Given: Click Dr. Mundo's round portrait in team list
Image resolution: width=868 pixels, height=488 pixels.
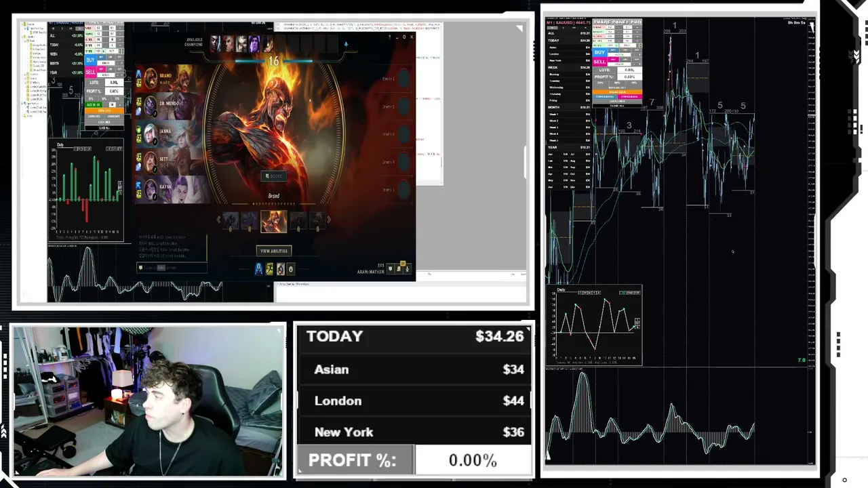Looking at the screenshot, I should tap(149, 105).
